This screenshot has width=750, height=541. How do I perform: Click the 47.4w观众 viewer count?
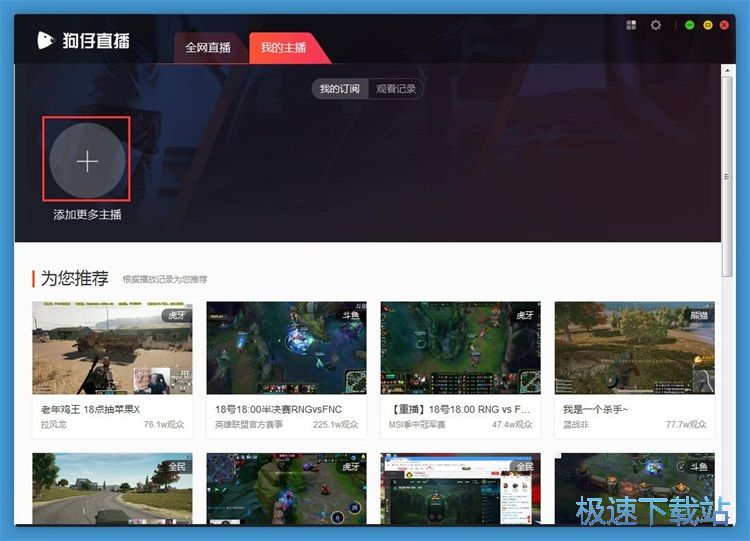click(512, 424)
